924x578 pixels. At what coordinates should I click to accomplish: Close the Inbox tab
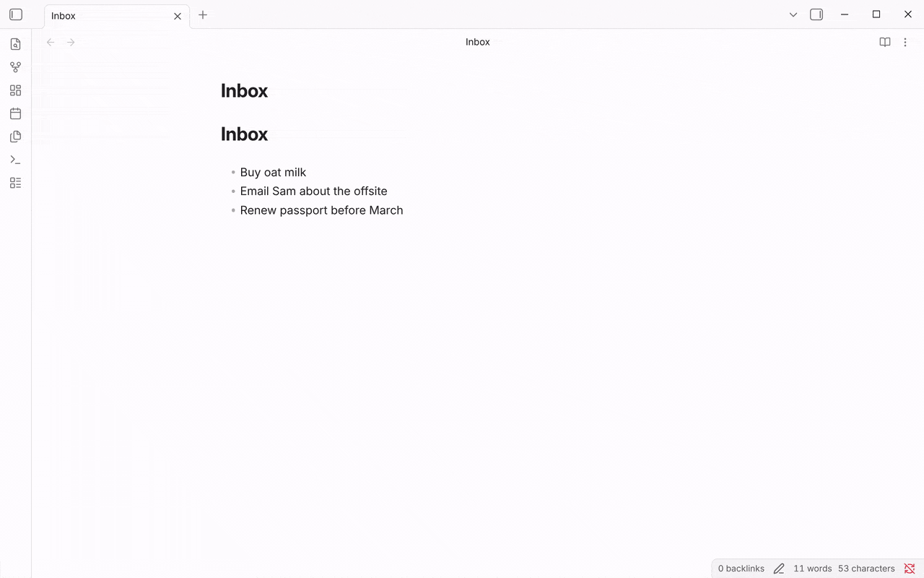[x=178, y=16]
